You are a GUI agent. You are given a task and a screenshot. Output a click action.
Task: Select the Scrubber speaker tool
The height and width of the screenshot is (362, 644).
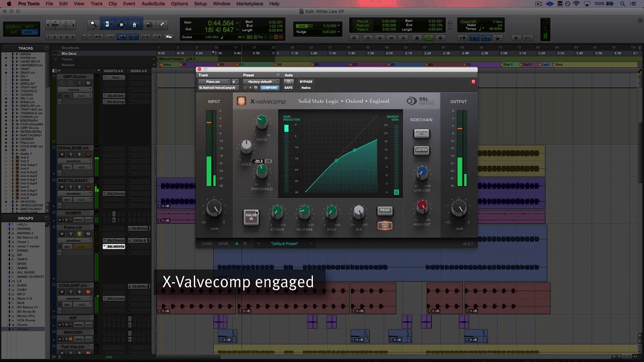[148, 24]
